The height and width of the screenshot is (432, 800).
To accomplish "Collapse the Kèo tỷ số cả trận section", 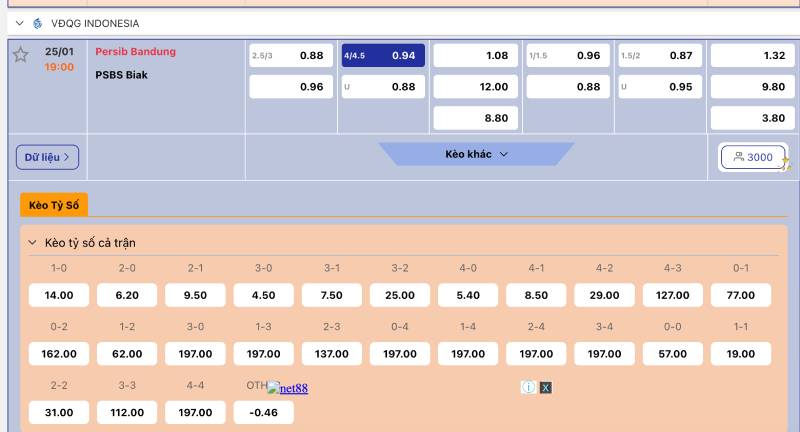I will click(32, 243).
